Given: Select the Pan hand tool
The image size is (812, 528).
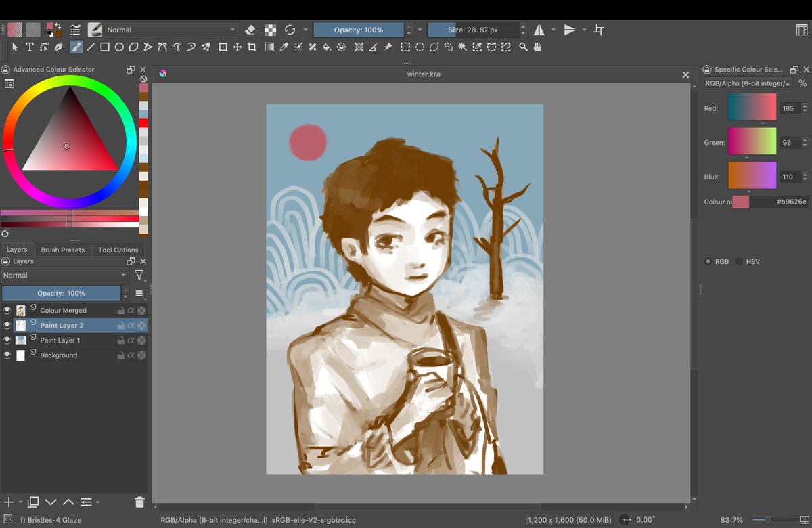Looking at the screenshot, I should tap(539, 47).
